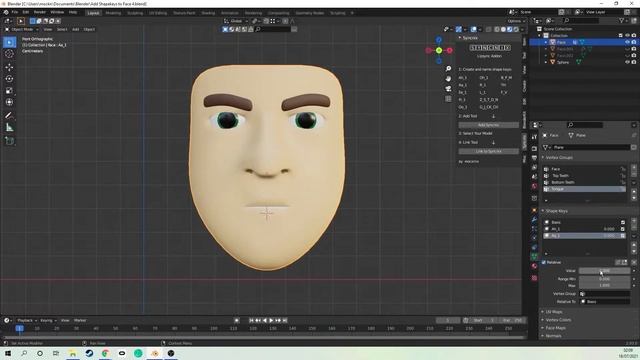Click the viewport zoom magnifier icon
The width and height of the screenshot is (640, 360).
pyautogui.click(x=448, y=69)
